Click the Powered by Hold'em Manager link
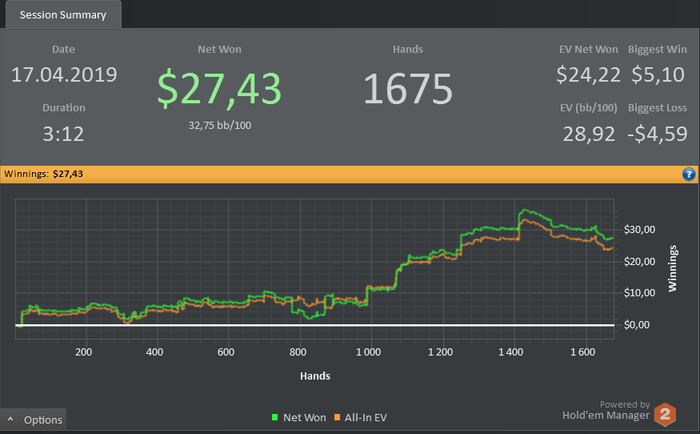 tap(606, 410)
